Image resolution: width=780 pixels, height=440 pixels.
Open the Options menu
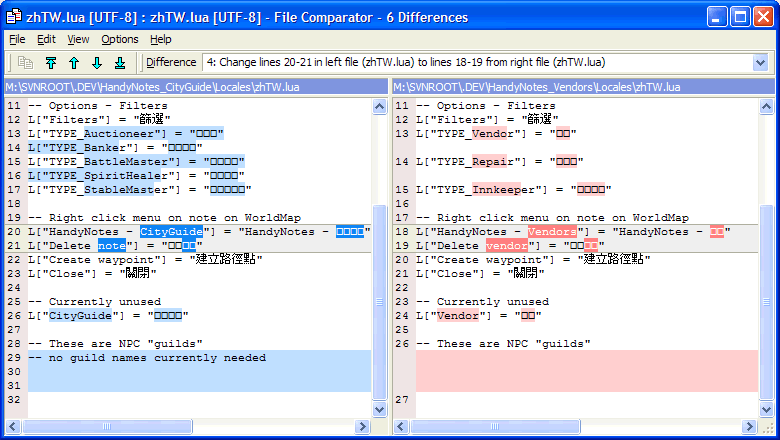coord(119,39)
